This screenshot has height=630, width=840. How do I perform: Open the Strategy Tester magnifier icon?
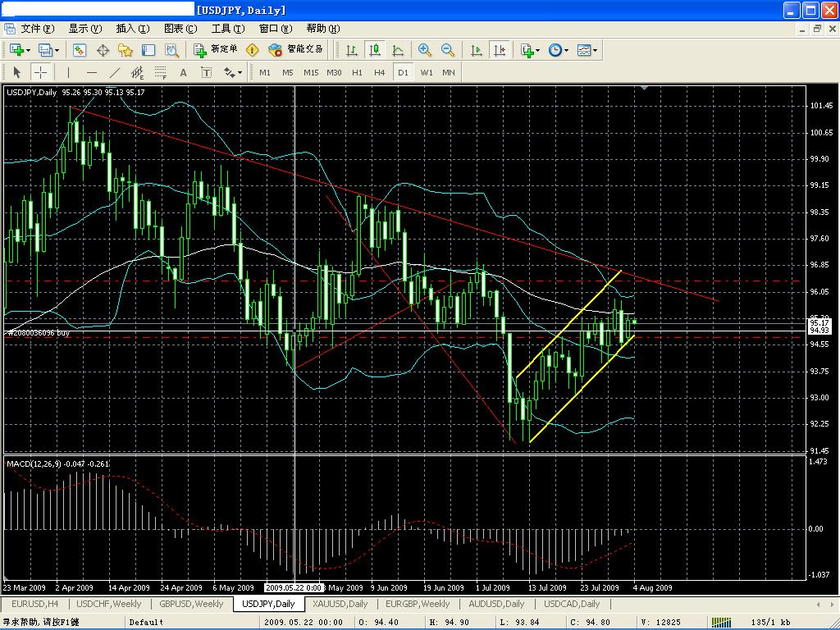(171, 50)
